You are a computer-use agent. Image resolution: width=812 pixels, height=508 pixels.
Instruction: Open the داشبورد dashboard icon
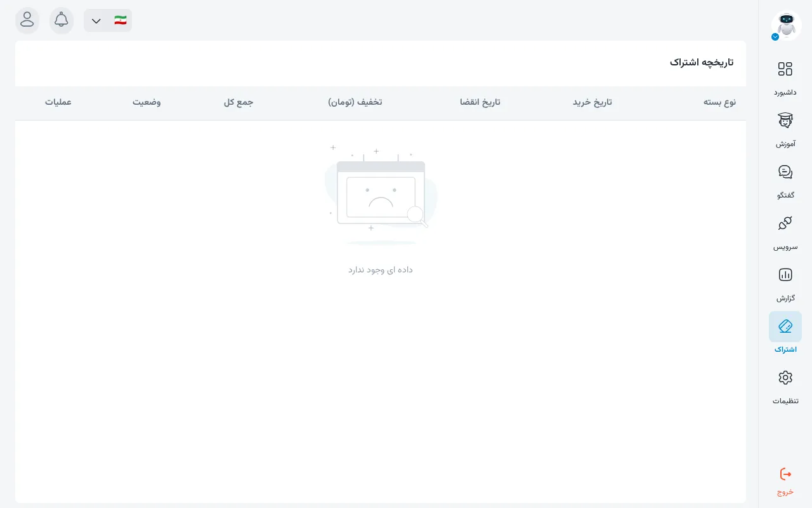785,69
